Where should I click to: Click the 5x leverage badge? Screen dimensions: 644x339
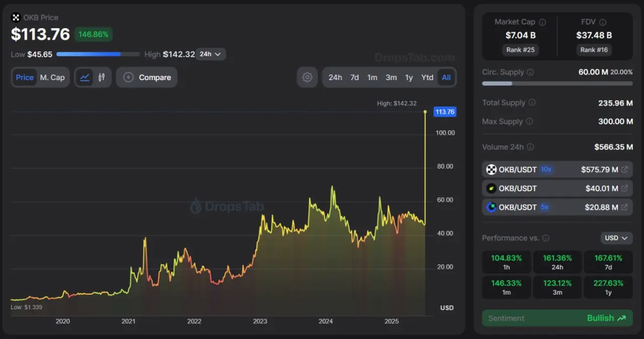tap(544, 207)
